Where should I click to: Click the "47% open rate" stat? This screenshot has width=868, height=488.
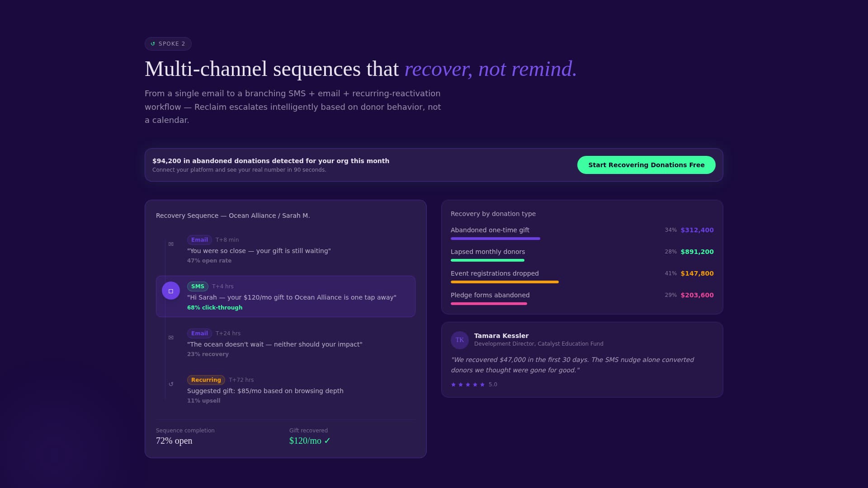209,261
